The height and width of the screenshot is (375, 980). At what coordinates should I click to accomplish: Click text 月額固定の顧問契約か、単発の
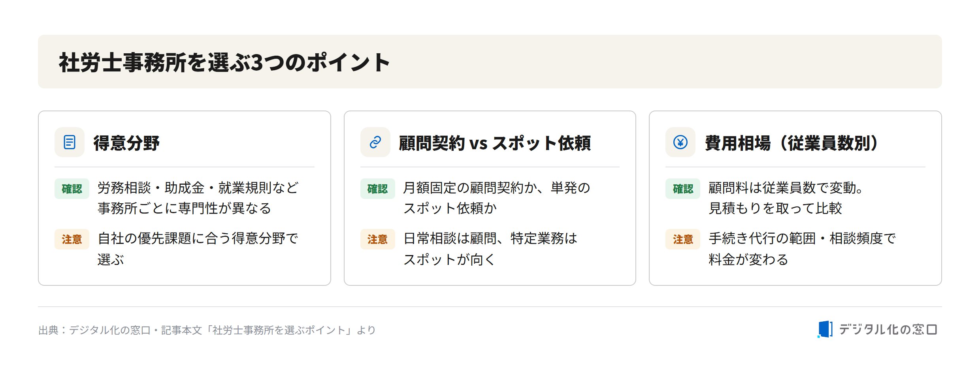[497, 188]
